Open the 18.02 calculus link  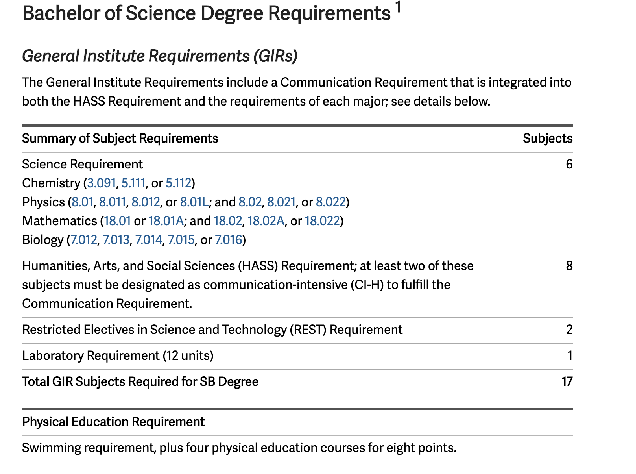228,221
